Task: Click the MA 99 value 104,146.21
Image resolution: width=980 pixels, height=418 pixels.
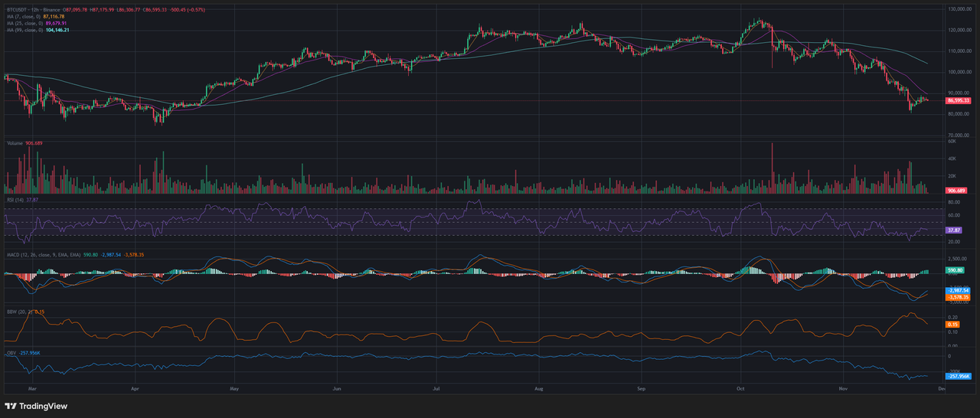Action: point(57,30)
